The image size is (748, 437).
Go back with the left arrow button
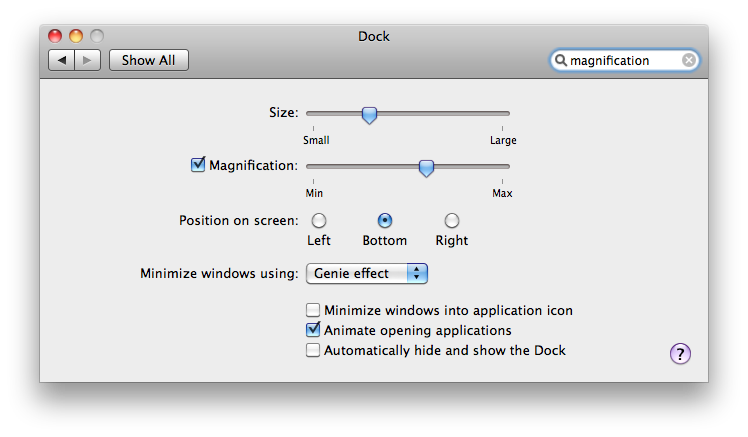(62, 60)
